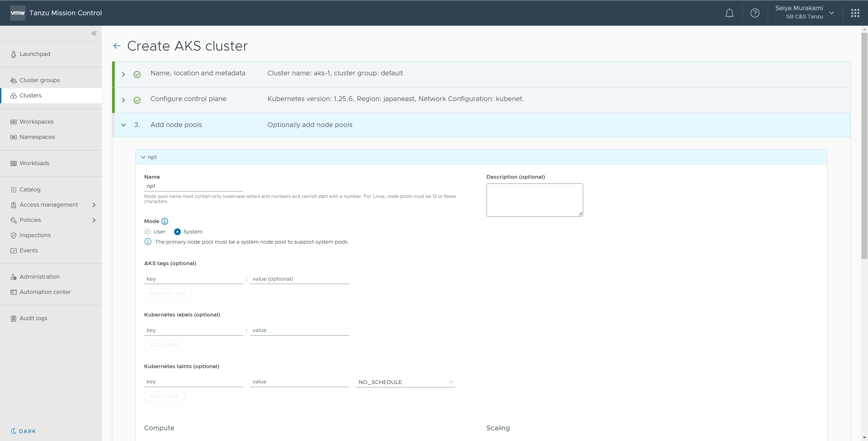Open the help question mark icon
Viewport: 868px width, 441px height.
[x=755, y=13]
